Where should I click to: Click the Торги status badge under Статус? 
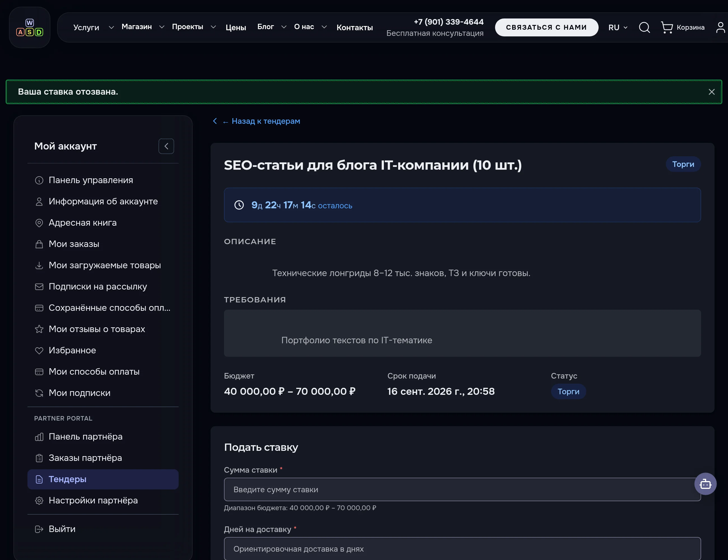(568, 392)
